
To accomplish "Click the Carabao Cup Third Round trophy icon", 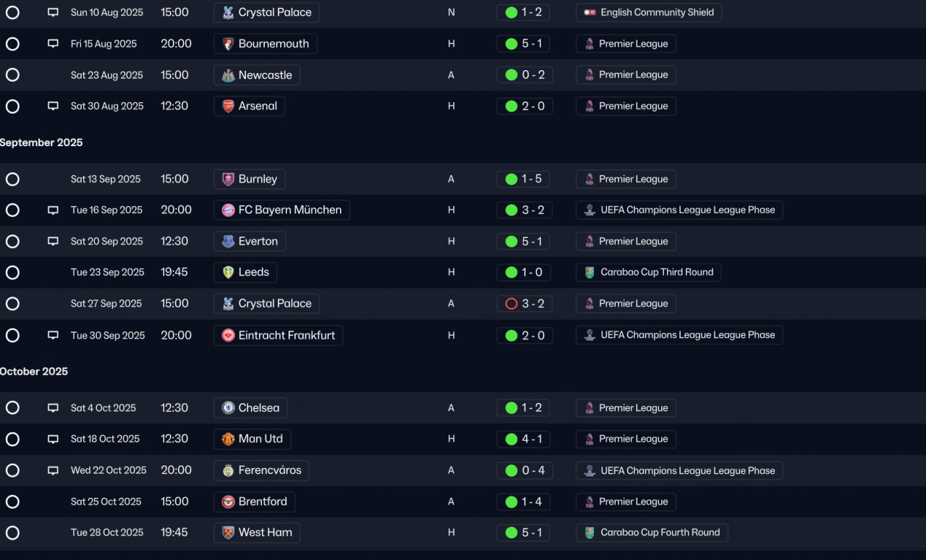I will point(590,272).
